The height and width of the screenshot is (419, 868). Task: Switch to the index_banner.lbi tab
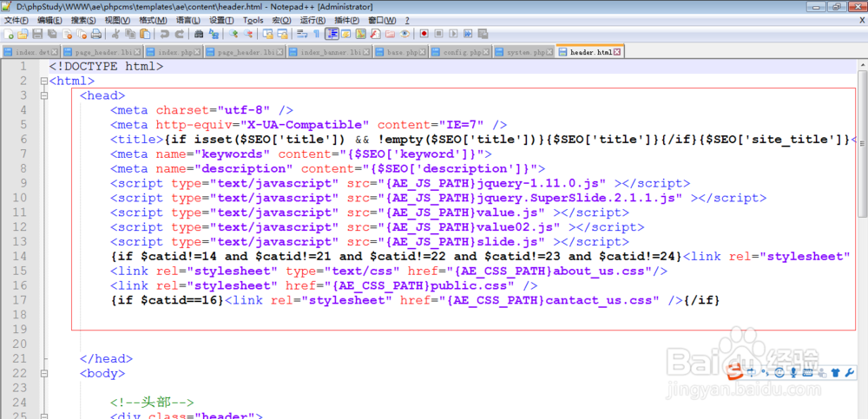coord(329,53)
